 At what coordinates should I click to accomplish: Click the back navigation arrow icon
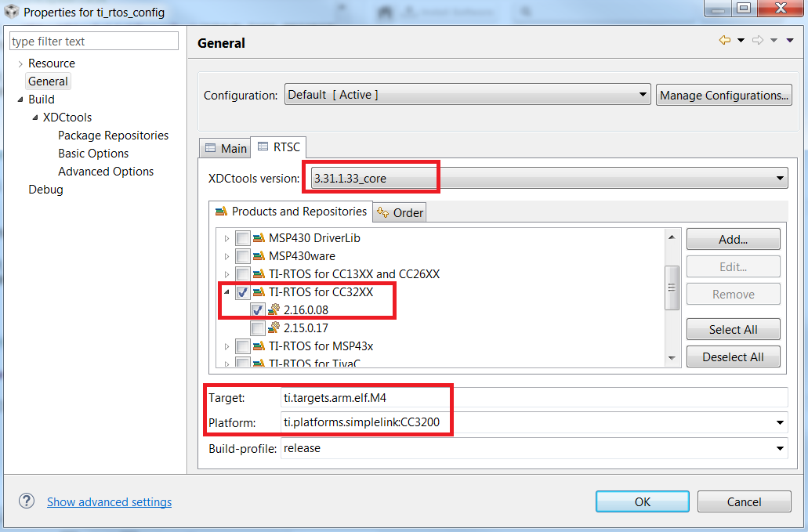tap(725, 40)
